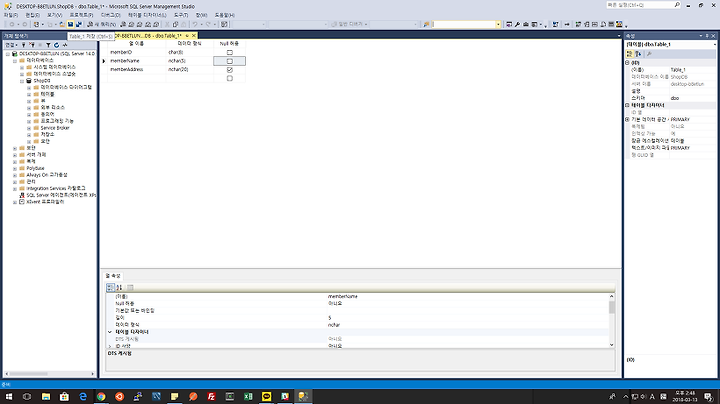
Task: Click the scroll down arrow in Column Properties
Action: tap(612, 345)
